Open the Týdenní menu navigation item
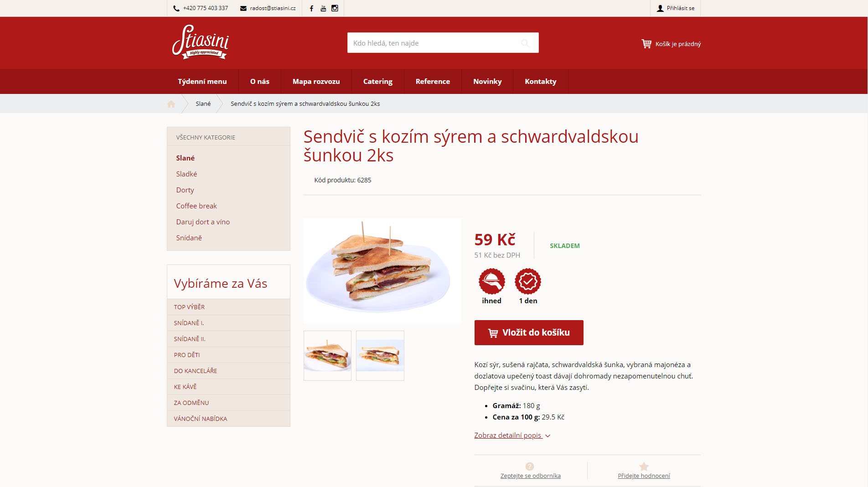The height and width of the screenshot is (487, 868). click(202, 82)
